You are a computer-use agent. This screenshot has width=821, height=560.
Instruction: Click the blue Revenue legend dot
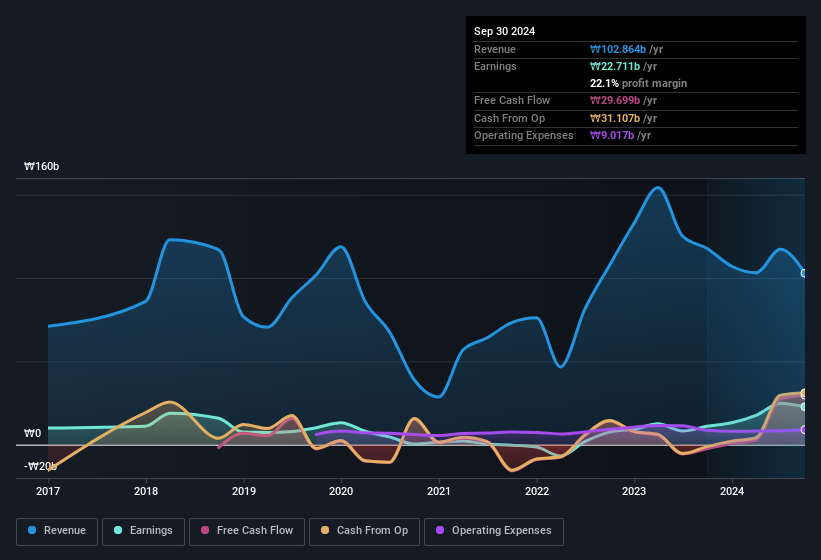[33, 531]
